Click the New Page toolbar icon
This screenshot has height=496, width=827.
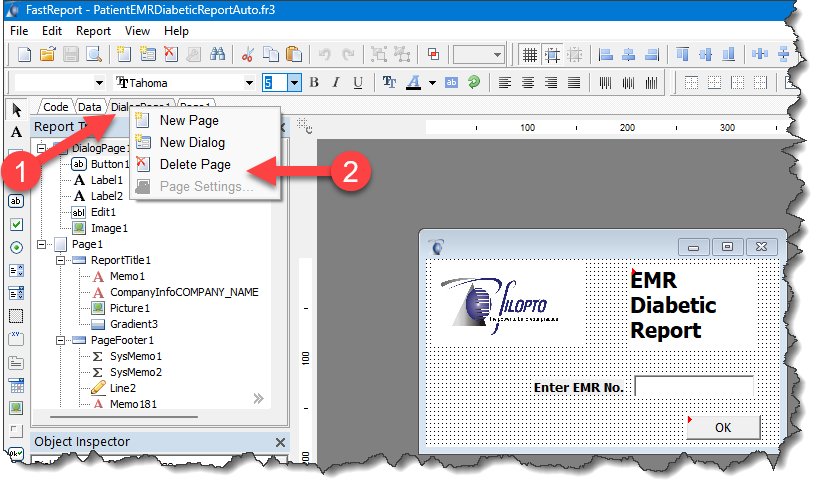click(x=124, y=54)
